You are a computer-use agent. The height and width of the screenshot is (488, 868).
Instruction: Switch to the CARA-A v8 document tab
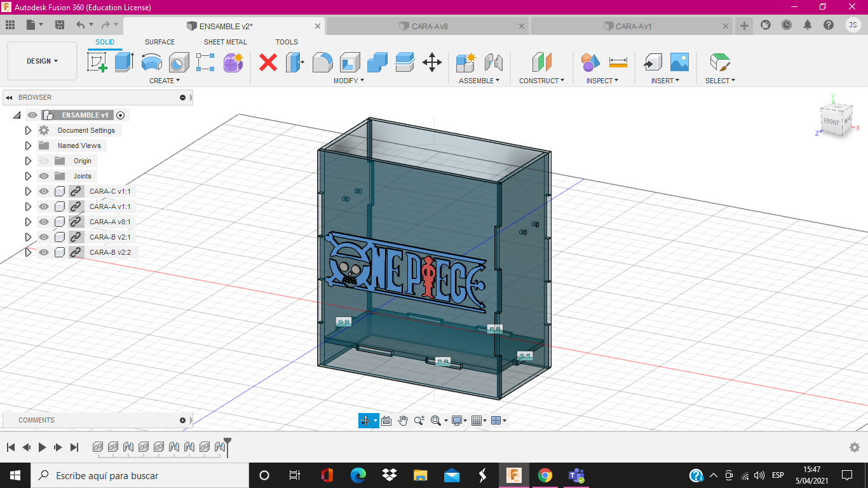(428, 26)
